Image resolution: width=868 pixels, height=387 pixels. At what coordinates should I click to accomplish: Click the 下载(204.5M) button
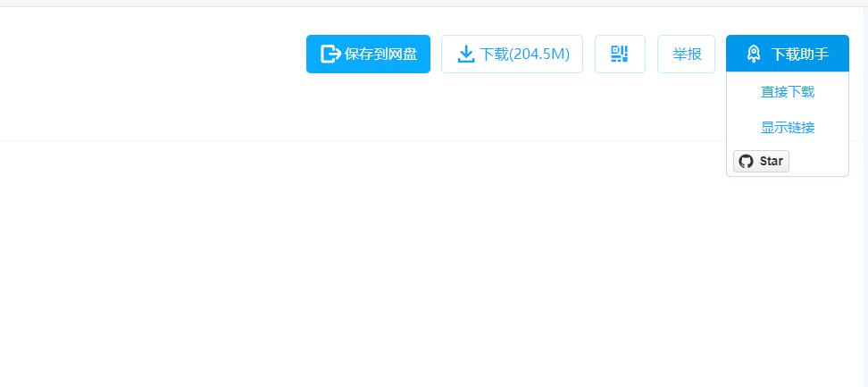click(512, 54)
